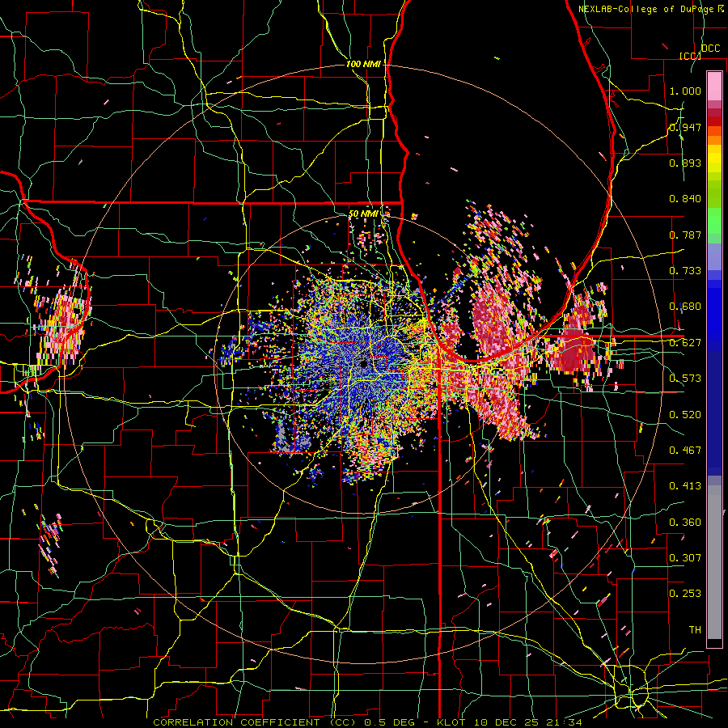Click the "KLOT" station identifier in caption
This screenshot has height=728, width=728.
(x=451, y=722)
